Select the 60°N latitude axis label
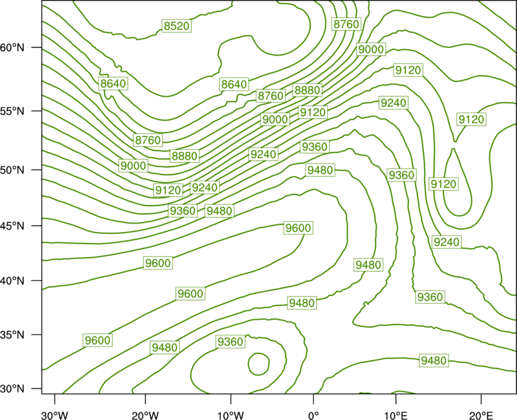Viewport: 517px width, 420px height. pyautogui.click(x=12, y=47)
